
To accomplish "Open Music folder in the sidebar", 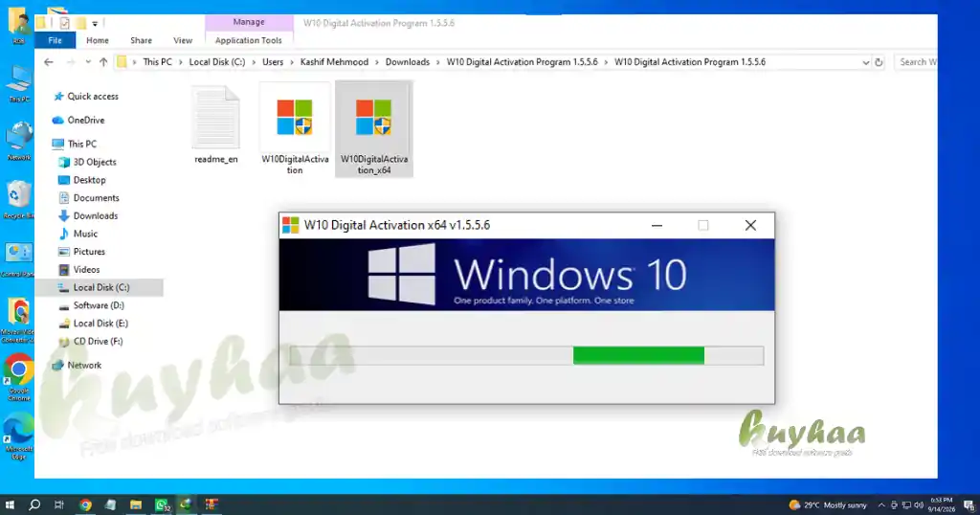I will 78,234.
